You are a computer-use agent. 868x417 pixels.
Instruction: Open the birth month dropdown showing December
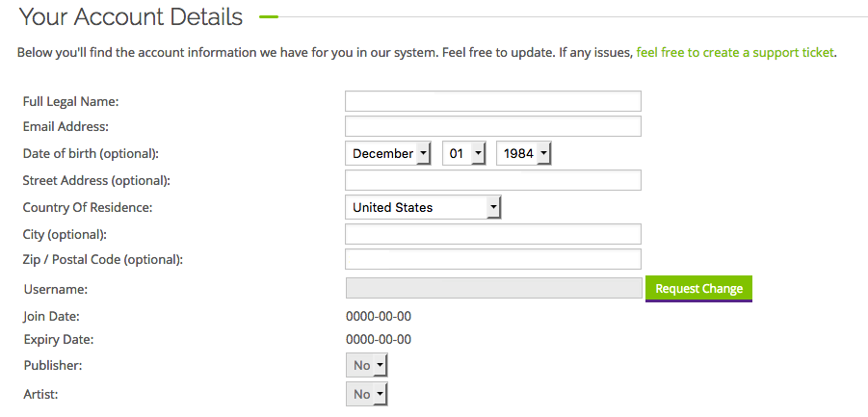click(388, 153)
